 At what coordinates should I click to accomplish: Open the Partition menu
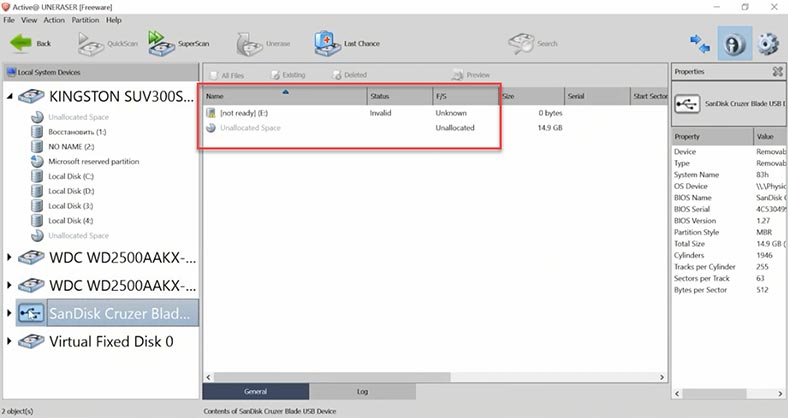pyautogui.click(x=85, y=20)
